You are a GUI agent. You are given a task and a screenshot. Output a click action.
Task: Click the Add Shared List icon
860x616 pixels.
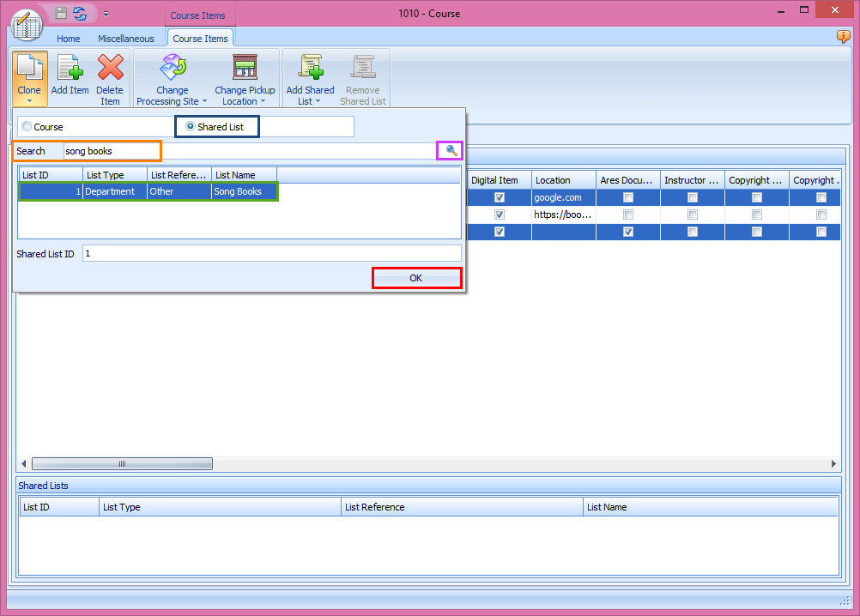pos(310,67)
